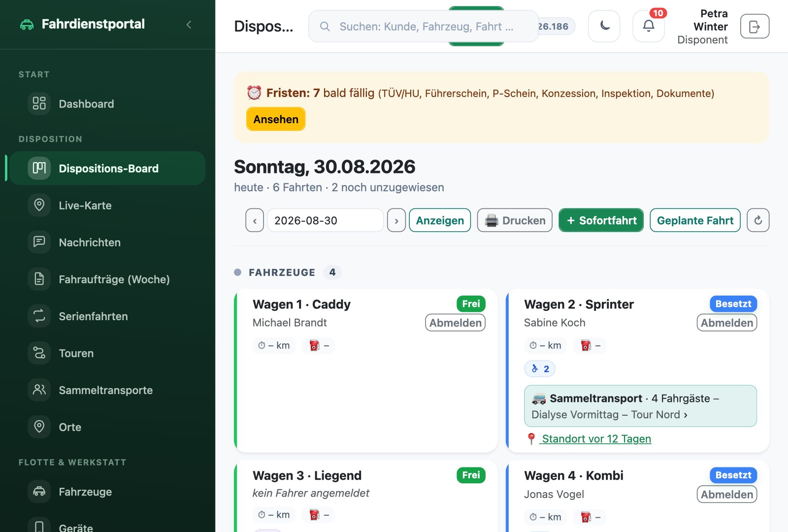Click the wheelchair count badge on Wagen 2

click(x=540, y=368)
